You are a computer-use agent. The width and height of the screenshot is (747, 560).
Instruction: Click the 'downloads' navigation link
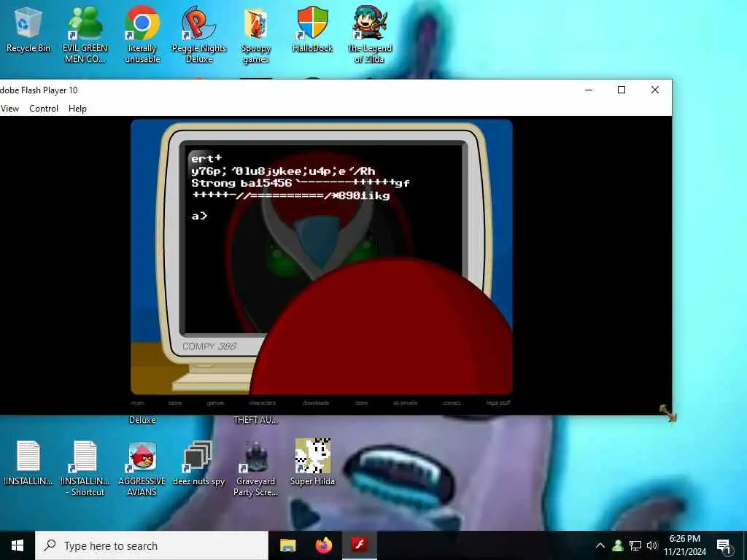point(316,402)
